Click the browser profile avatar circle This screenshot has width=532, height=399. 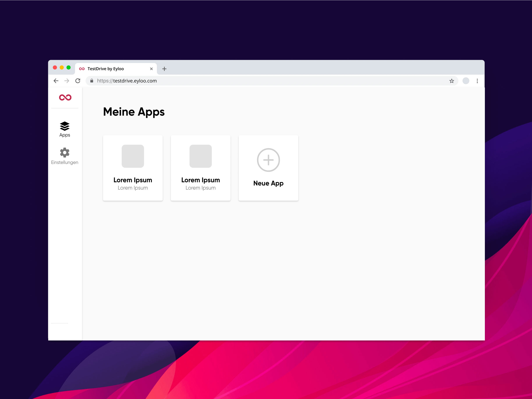(x=466, y=81)
